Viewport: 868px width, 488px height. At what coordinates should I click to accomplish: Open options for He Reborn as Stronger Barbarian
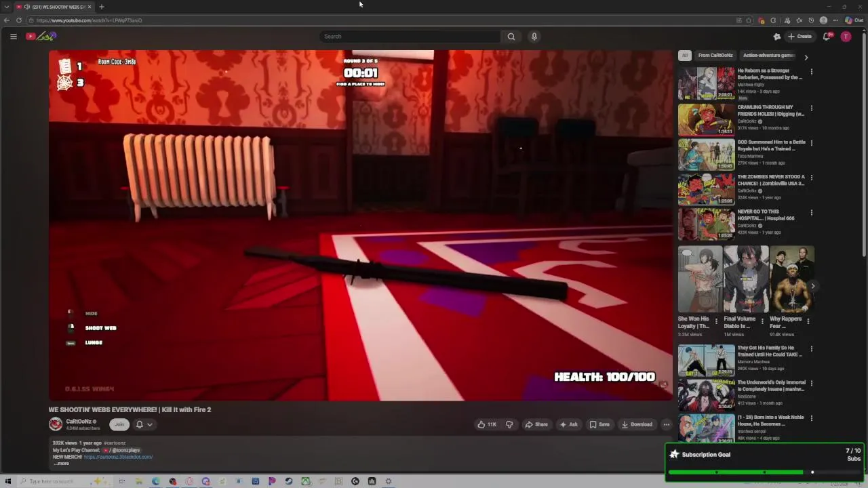coord(811,71)
